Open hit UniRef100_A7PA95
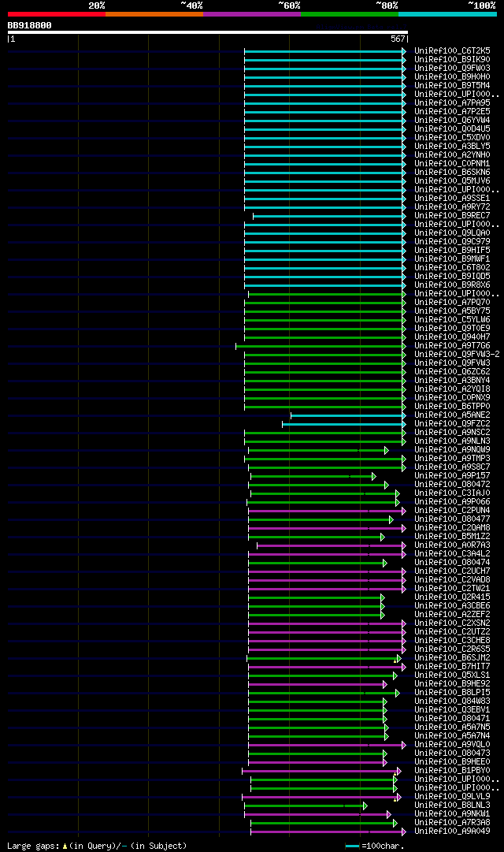The height and width of the screenshot is (852, 504). pos(452,103)
